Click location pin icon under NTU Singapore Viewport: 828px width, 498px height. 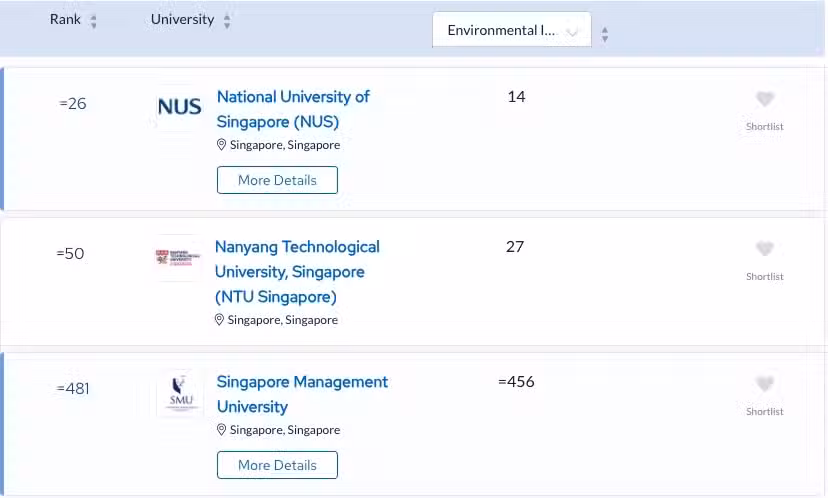tap(219, 320)
